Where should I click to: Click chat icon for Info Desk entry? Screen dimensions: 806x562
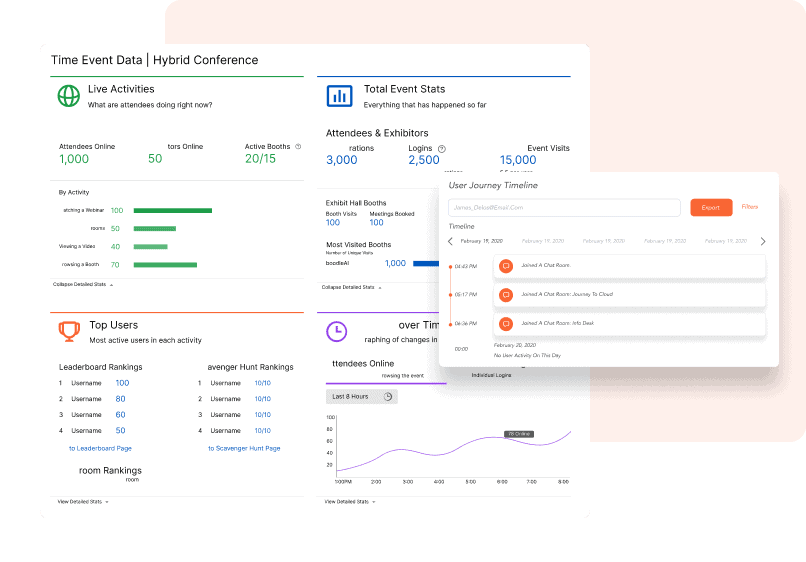(506, 324)
